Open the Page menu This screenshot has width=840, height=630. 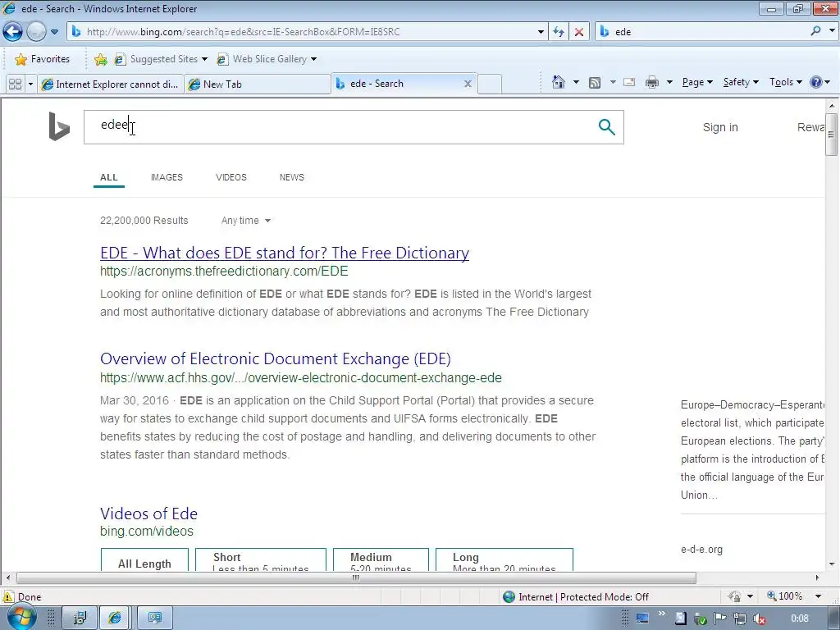(x=697, y=82)
